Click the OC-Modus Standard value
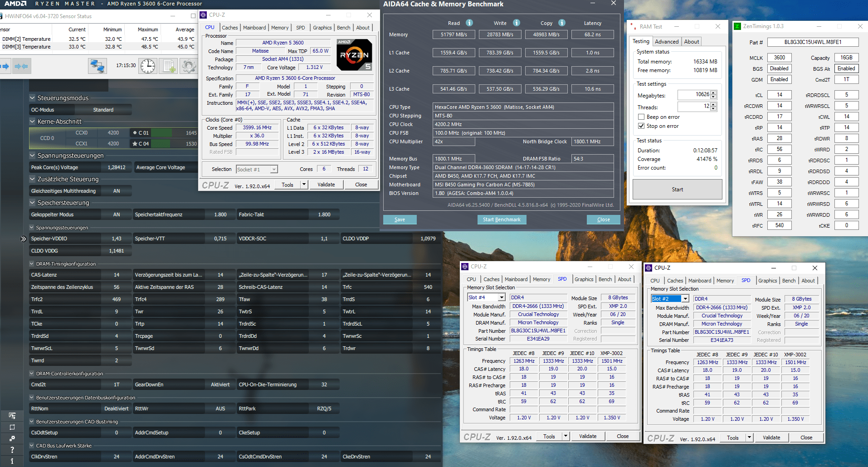The height and width of the screenshot is (467, 868). point(103,110)
